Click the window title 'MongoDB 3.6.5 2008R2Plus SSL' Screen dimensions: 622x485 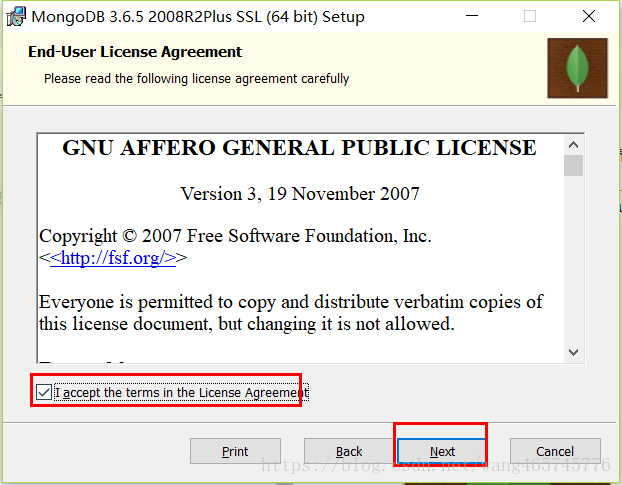[x=198, y=17]
